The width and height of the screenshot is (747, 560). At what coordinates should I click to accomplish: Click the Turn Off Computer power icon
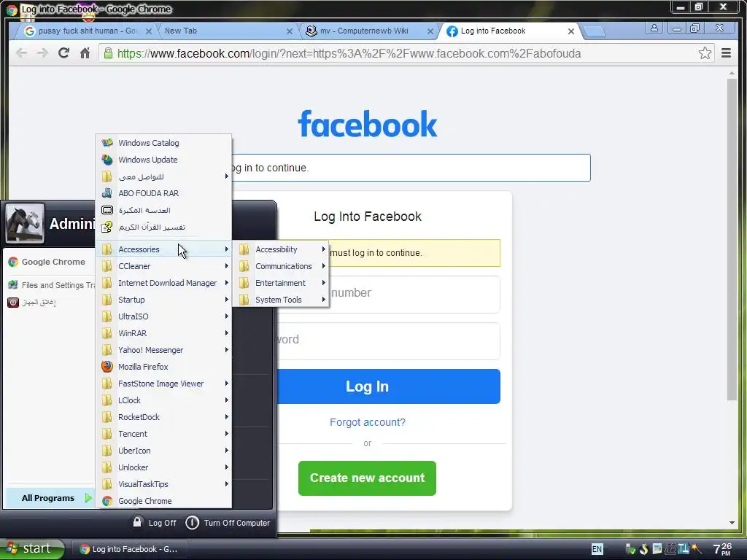pos(192,522)
